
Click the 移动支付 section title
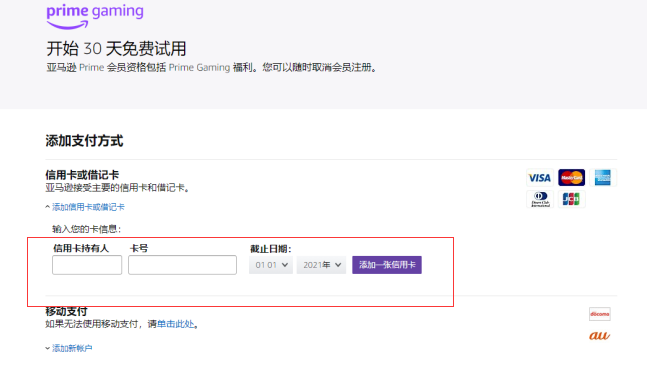pyautogui.click(x=66, y=311)
